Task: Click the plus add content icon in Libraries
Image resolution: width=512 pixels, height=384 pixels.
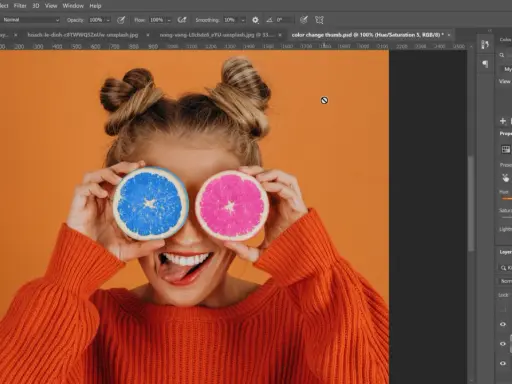Action: [x=503, y=121]
